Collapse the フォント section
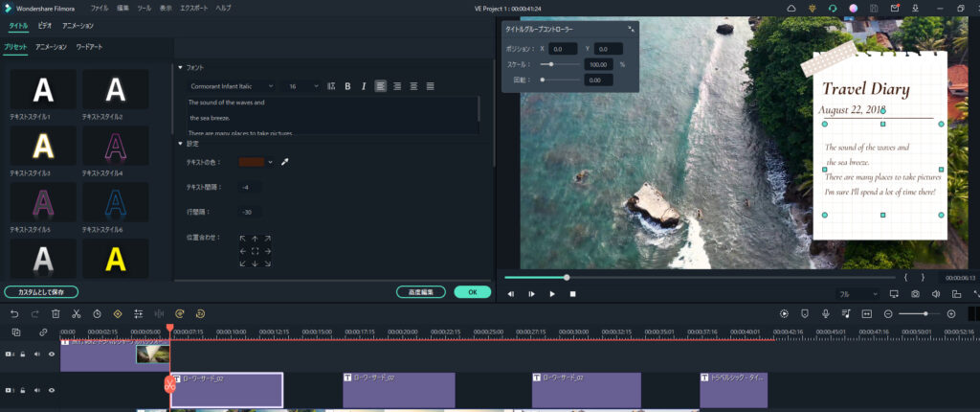 tap(180, 67)
